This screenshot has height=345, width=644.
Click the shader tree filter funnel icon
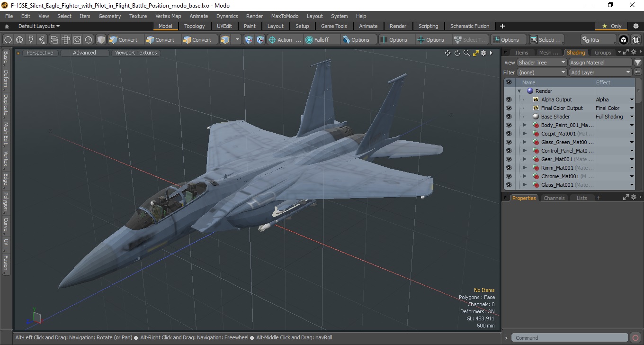(638, 63)
